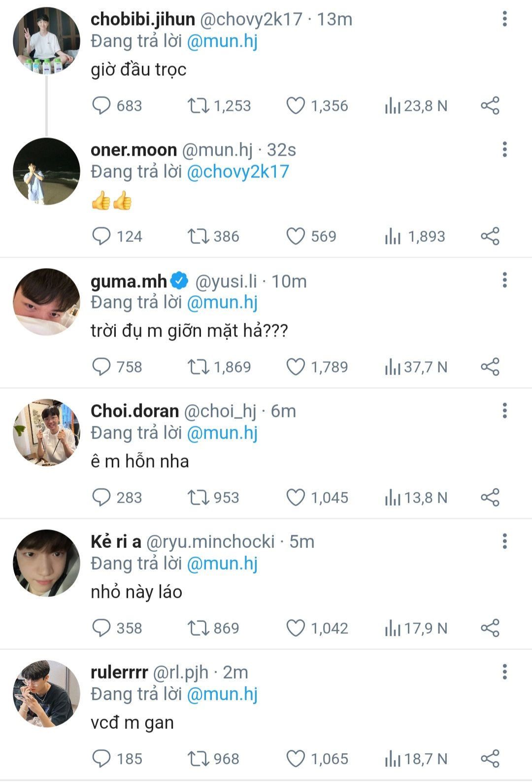Expand the three-dot menu on rulerrrr's tweet
Screen dimensions: 532x782
click(504, 672)
